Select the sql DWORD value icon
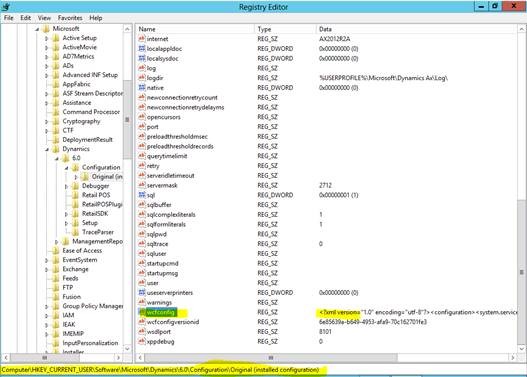The width and height of the screenshot is (527, 377). 142,195
